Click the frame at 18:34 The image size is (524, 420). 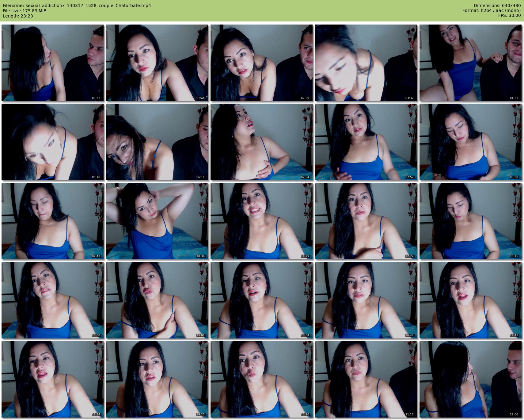coord(52,379)
